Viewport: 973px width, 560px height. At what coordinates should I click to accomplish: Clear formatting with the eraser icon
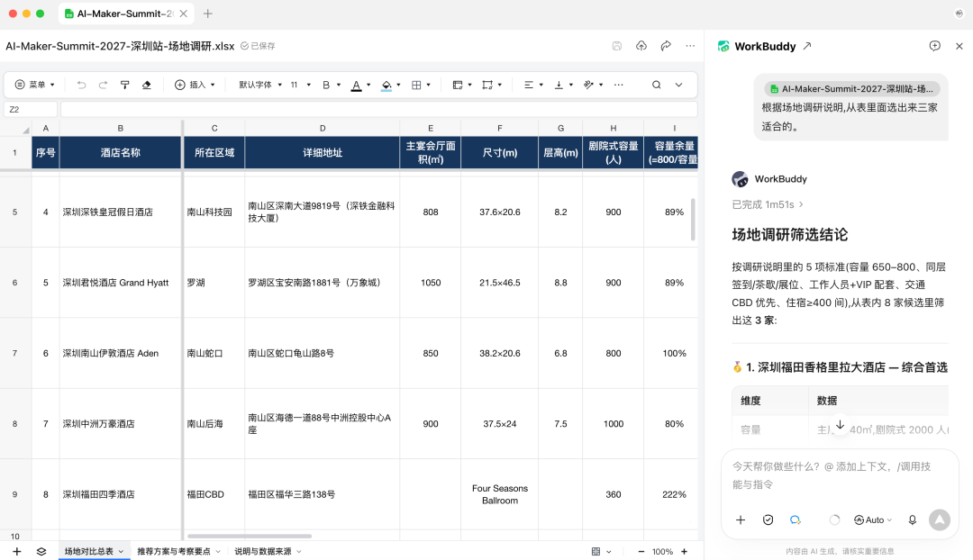click(x=147, y=85)
